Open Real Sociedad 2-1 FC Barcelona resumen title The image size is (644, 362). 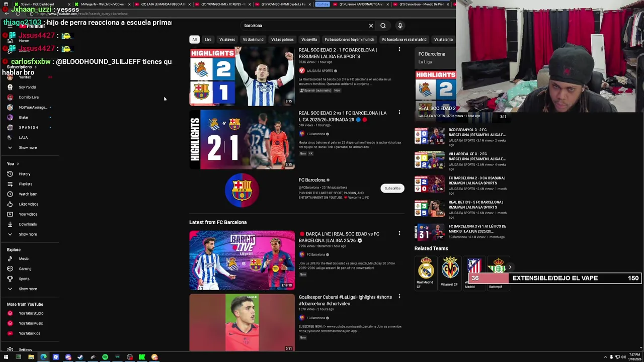(338, 53)
